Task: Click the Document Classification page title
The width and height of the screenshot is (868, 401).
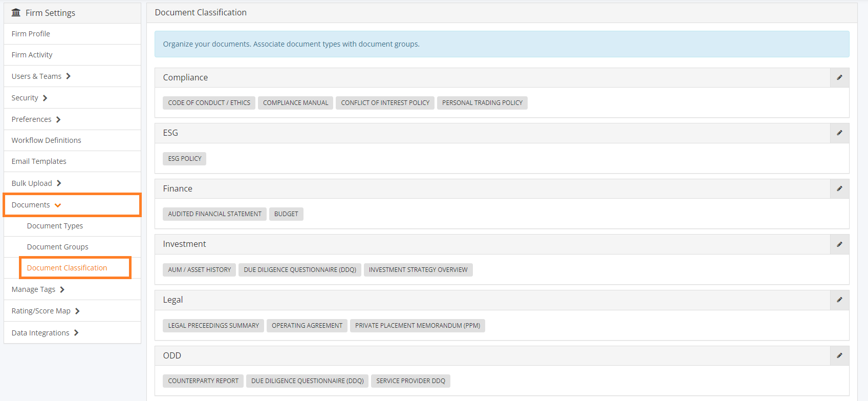Action: [201, 12]
